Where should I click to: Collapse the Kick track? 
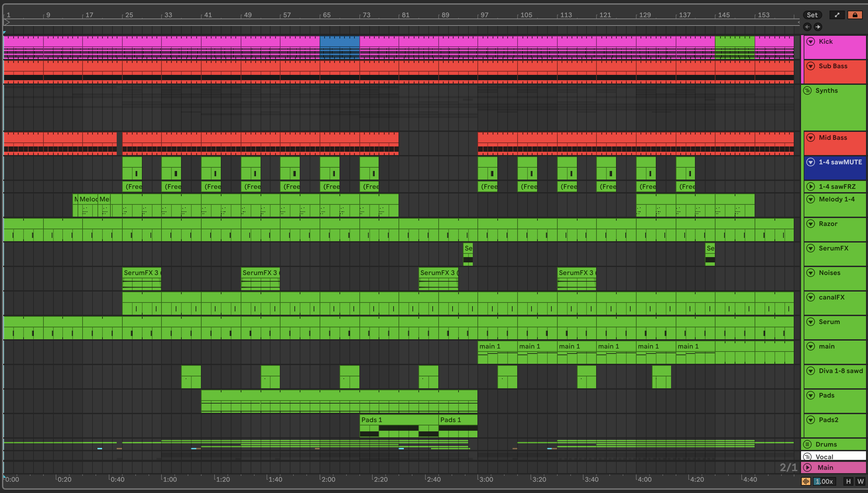810,41
